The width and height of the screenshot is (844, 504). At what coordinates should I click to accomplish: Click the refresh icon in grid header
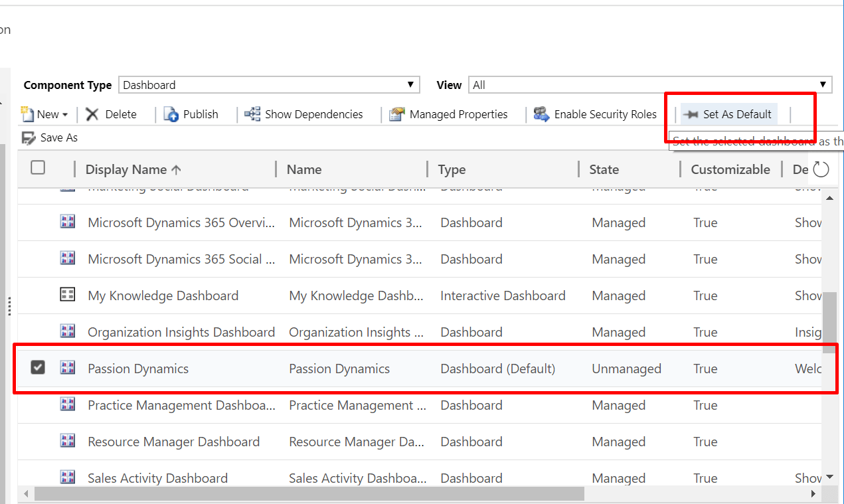821,169
